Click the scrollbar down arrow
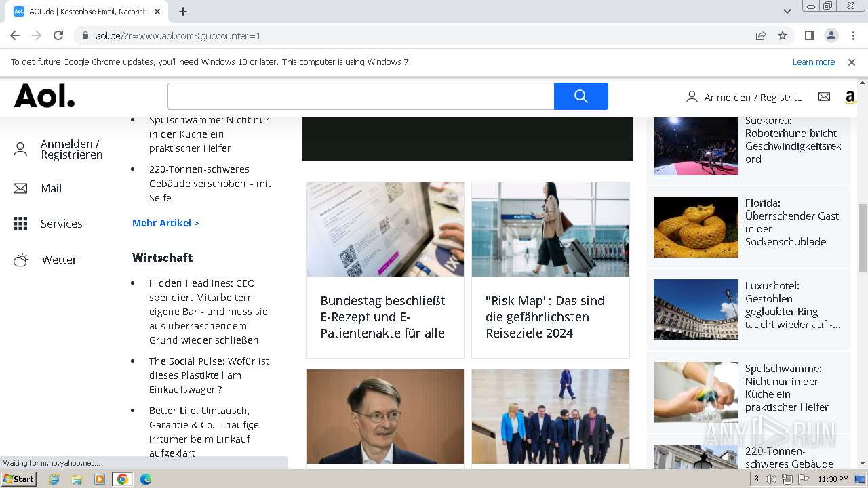Viewport: 868px width, 488px height. click(x=863, y=463)
